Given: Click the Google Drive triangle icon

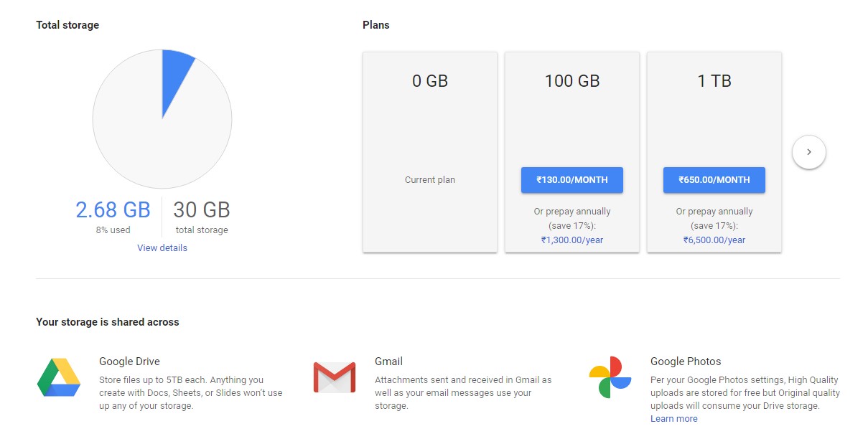Looking at the screenshot, I should pos(59,377).
